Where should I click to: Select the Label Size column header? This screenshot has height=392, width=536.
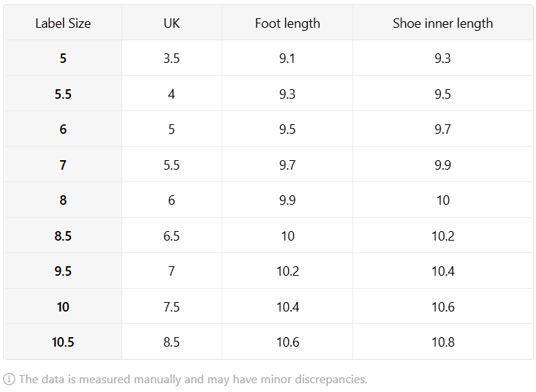[x=63, y=23]
